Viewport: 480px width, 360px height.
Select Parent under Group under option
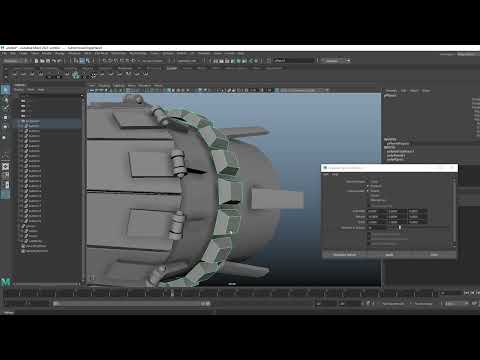[x=368, y=191]
